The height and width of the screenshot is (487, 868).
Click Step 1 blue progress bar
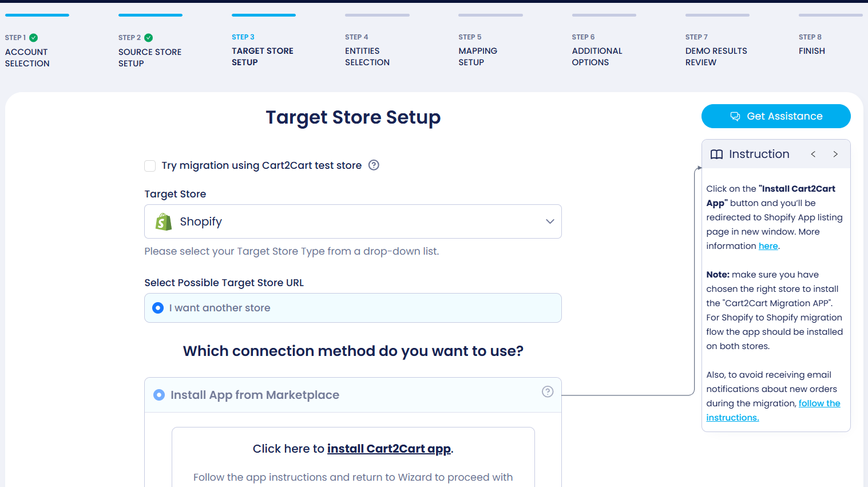click(x=37, y=15)
